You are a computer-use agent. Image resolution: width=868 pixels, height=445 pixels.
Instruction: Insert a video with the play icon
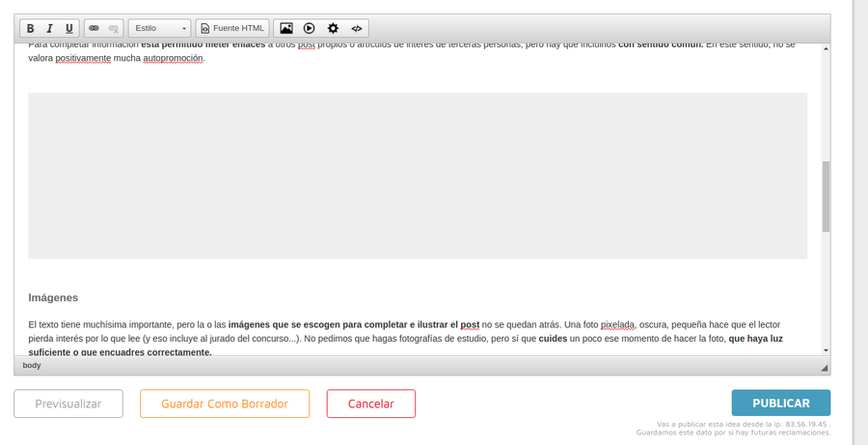tap(310, 29)
